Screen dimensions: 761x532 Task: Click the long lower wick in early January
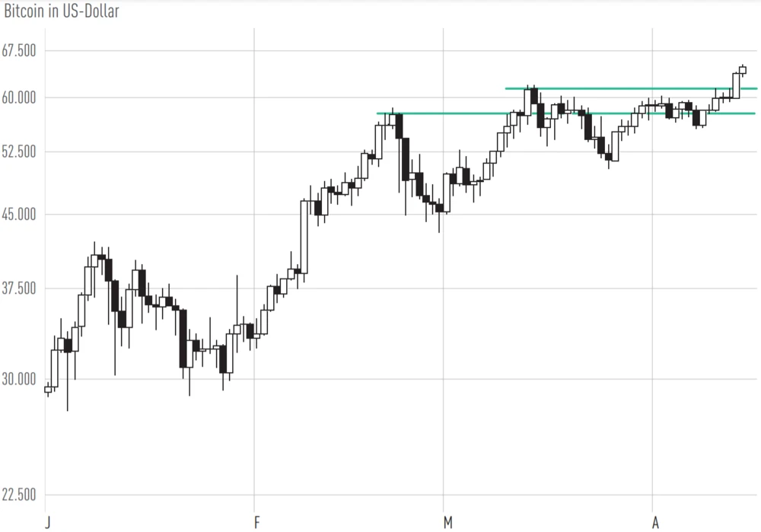(x=67, y=388)
